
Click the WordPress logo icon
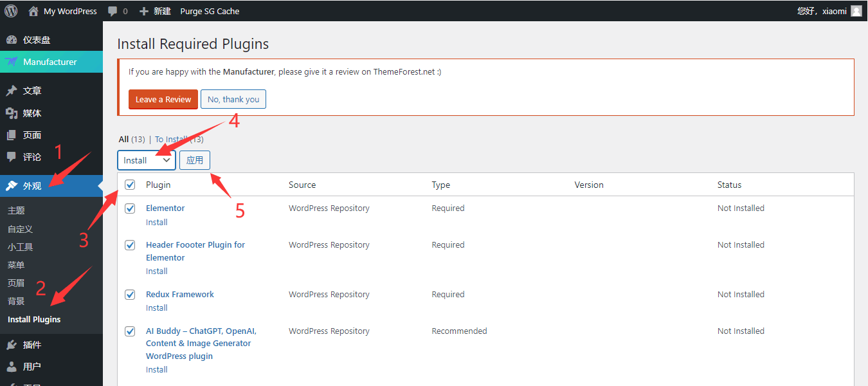[x=11, y=11]
